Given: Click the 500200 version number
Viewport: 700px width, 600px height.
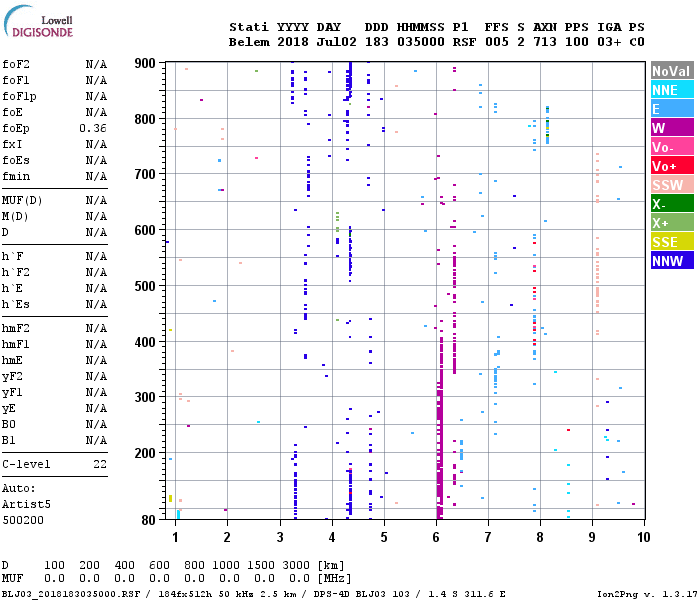Looking at the screenshot, I should point(23,521).
